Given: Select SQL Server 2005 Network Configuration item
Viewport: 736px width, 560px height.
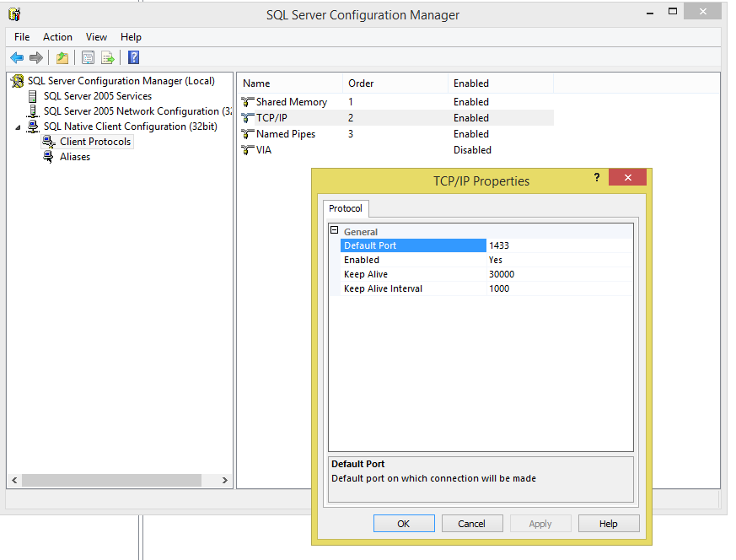Looking at the screenshot, I should 137,111.
